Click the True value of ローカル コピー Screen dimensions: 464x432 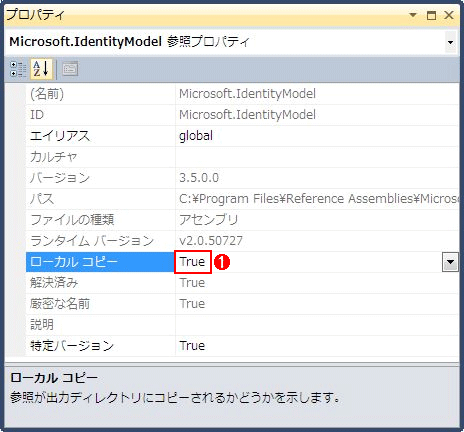tap(192, 262)
